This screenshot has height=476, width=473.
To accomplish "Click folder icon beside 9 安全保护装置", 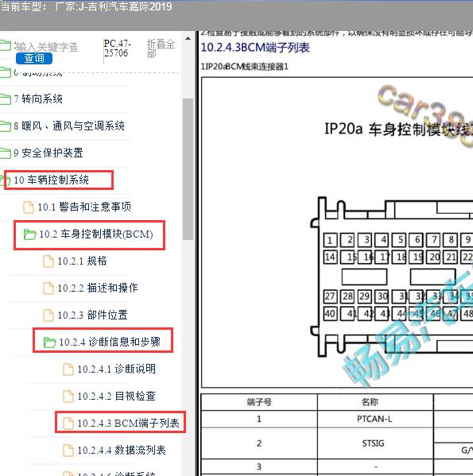I will 5,153.
